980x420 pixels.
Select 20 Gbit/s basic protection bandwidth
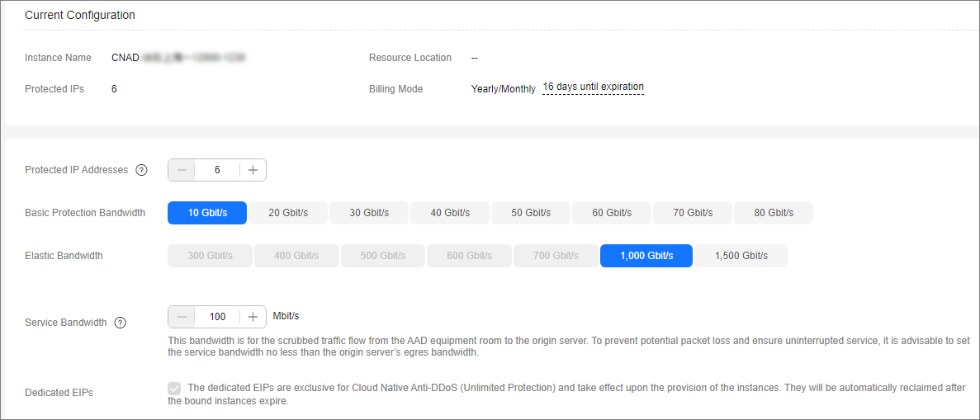click(288, 213)
